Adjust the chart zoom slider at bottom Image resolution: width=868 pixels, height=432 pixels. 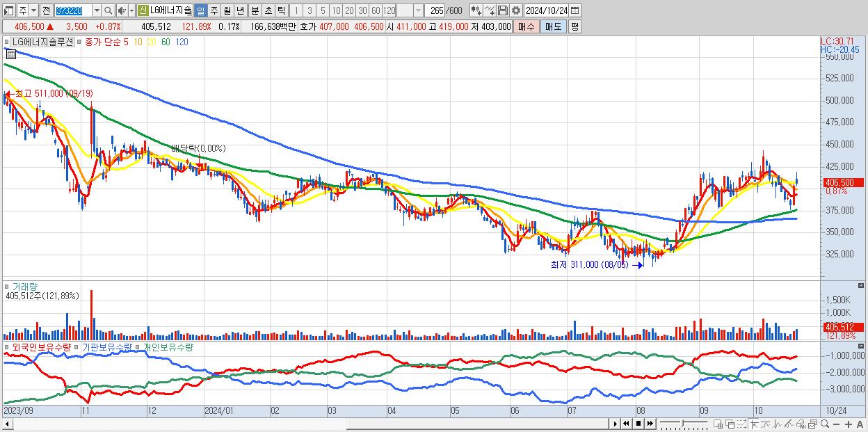tap(682, 424)
